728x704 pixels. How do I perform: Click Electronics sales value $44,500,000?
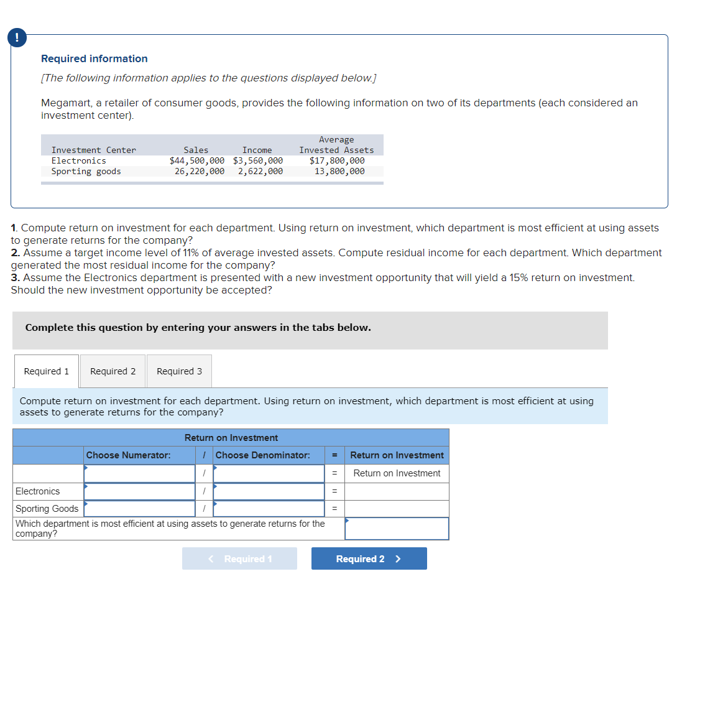click(x=197, y=160)
